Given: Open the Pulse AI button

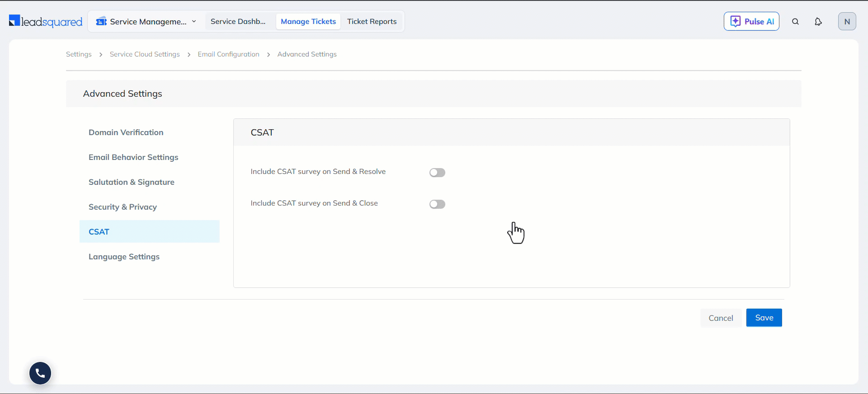Looking at the screenshot, I should [751, 21].
